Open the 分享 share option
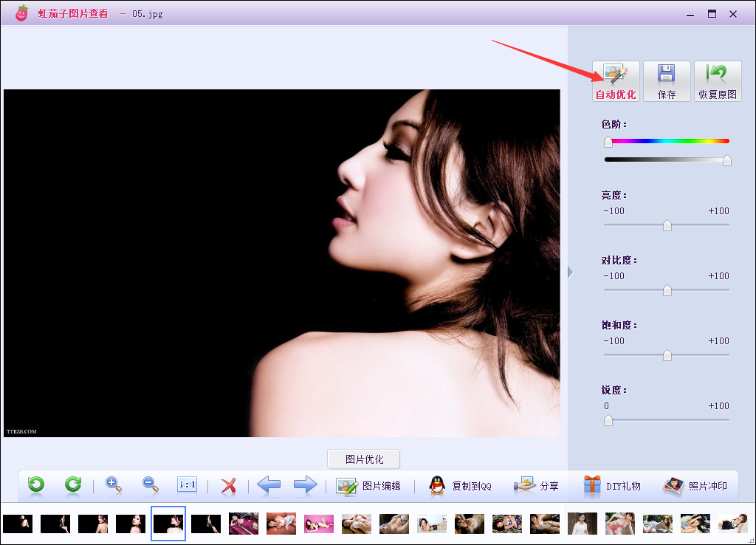 coord(537,485)
